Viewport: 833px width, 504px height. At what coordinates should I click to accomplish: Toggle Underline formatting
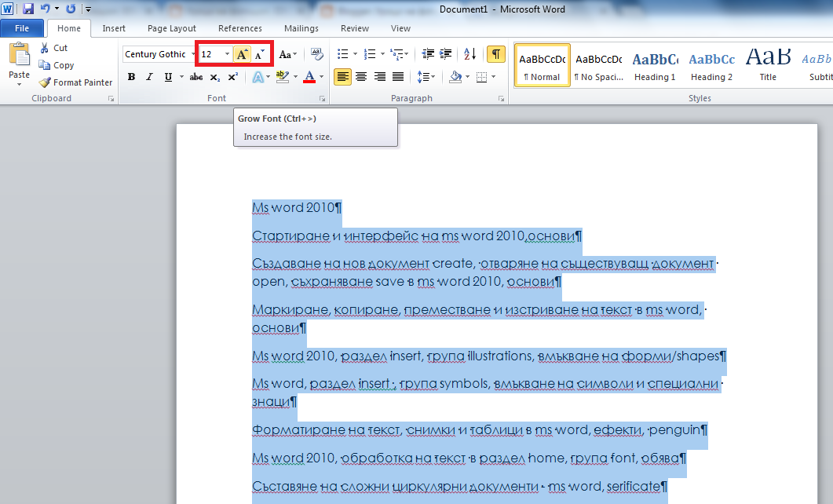click(x=168, y=78)
